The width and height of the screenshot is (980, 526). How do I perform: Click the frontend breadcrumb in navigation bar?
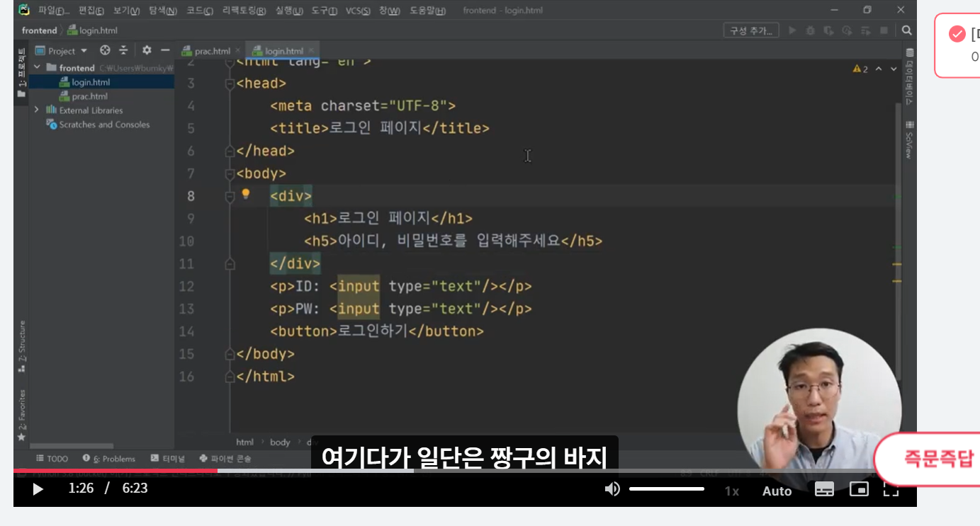click(39, 30)
